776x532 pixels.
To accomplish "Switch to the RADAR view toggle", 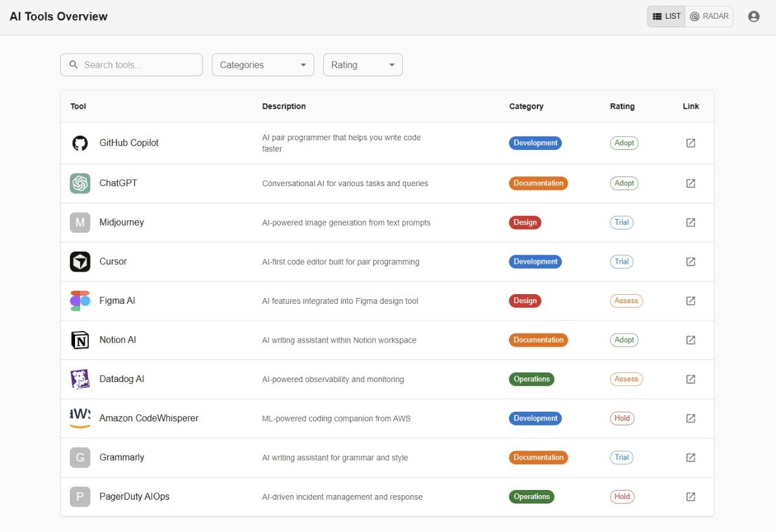I will [709, 17].
